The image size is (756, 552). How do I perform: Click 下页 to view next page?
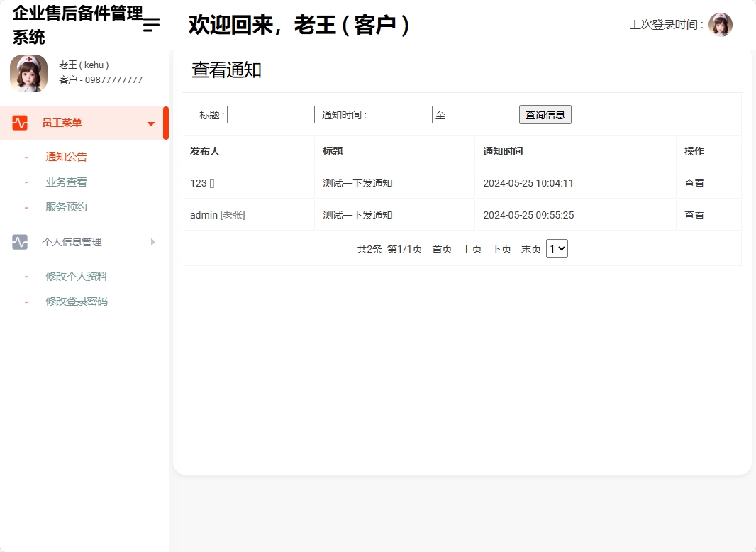coord(501,248)
